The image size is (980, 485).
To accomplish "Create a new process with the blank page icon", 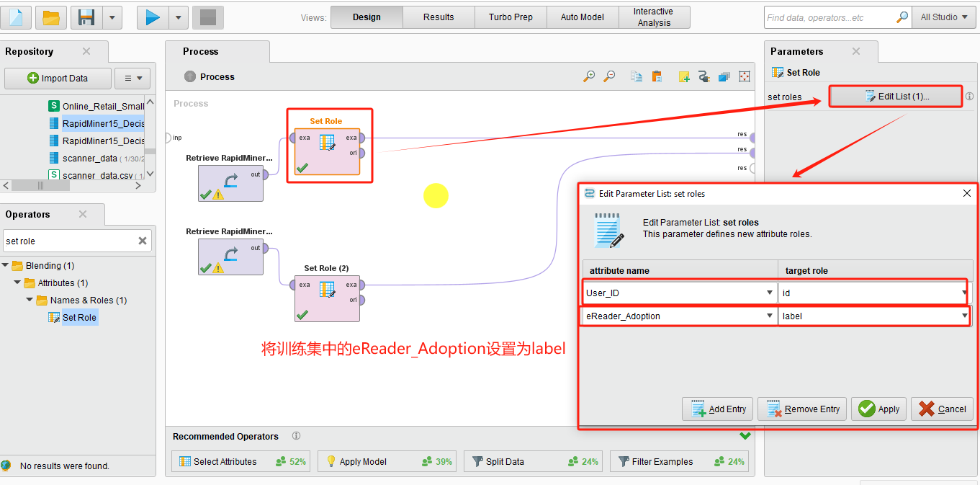I will pyautogui.click(x=16, y=17).
